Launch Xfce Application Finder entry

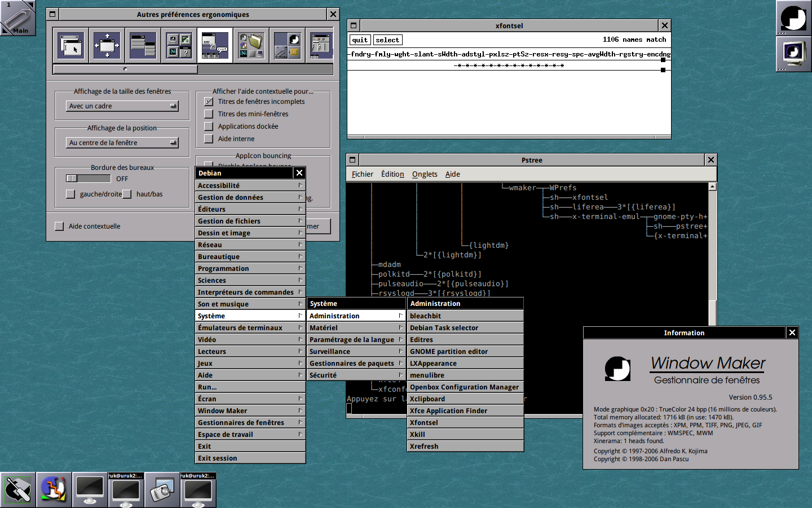pos(466,410)
